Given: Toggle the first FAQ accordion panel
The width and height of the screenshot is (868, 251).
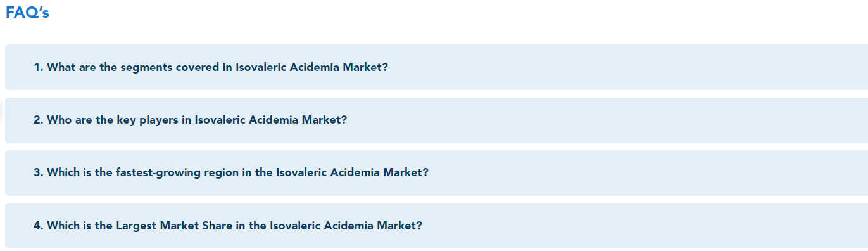Looking at the screenshot, I should point(436,67).
